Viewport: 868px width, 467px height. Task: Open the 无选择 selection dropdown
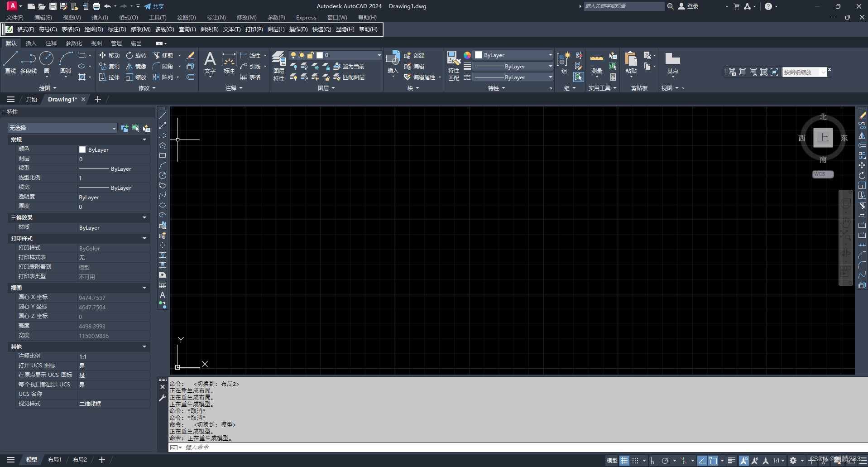62,128
